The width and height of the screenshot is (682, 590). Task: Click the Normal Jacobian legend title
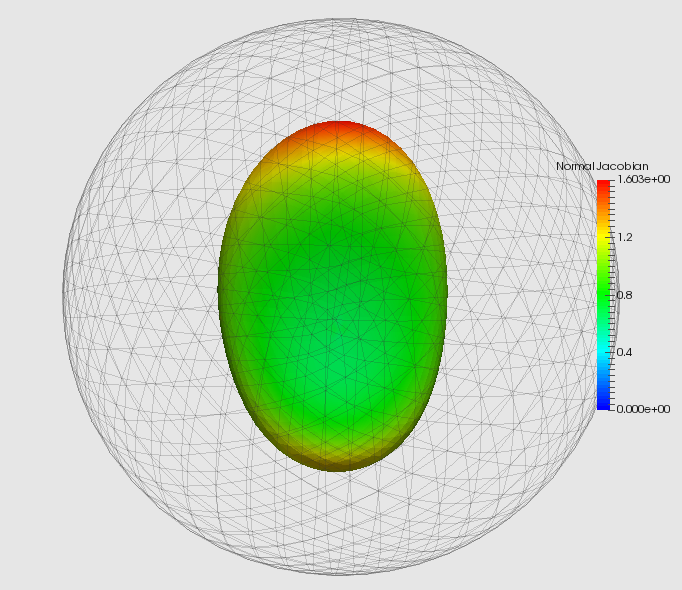(602, 166)
